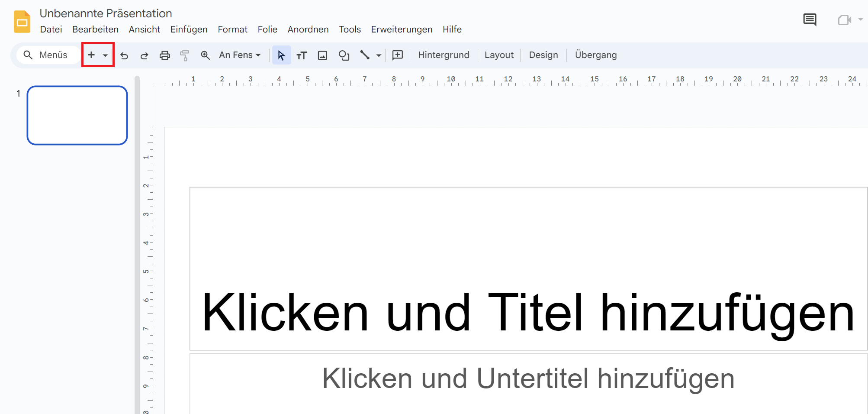Open the shapes tool

click(344, 55)
